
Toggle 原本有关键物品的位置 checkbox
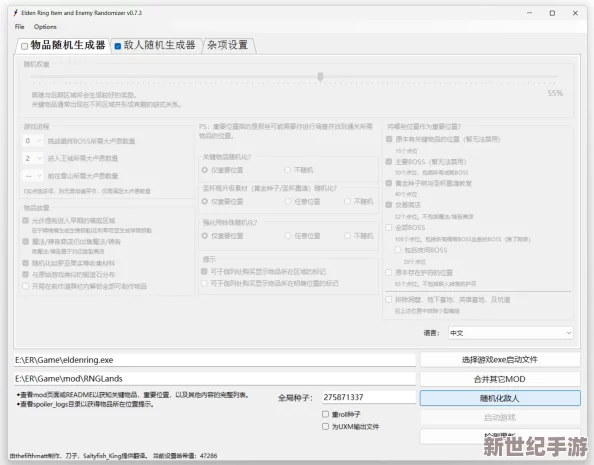tap(389, 139)
